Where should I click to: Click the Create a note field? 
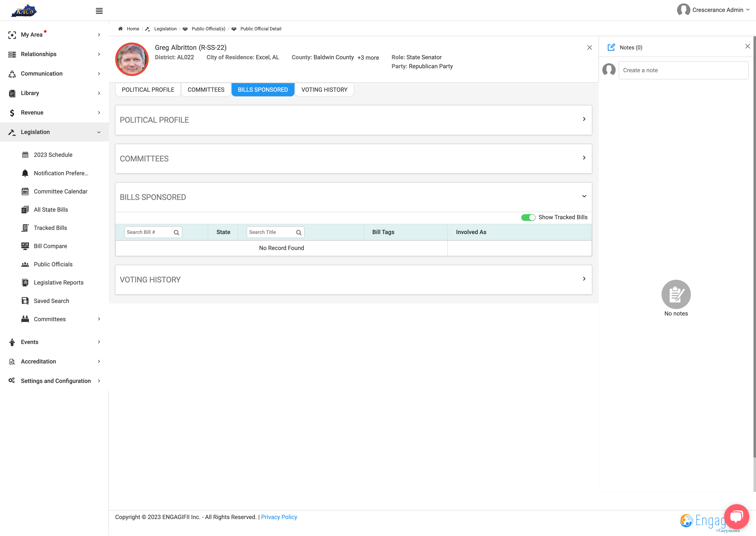pos(683,70)
